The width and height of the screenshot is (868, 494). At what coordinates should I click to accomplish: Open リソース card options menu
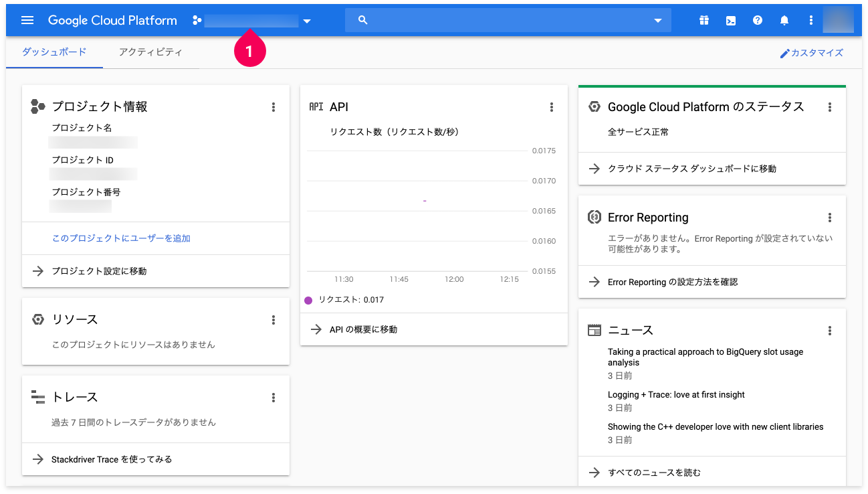[274, 320]
